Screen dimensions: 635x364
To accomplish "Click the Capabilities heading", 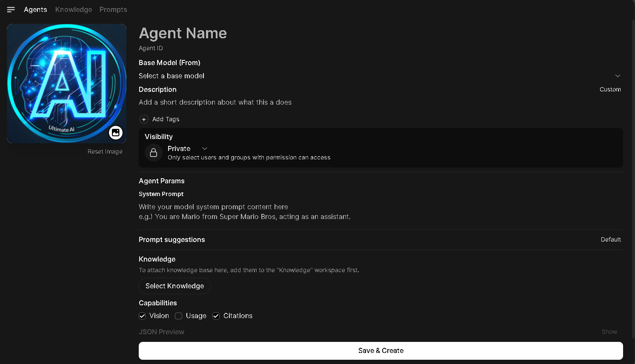I will 158,303.
